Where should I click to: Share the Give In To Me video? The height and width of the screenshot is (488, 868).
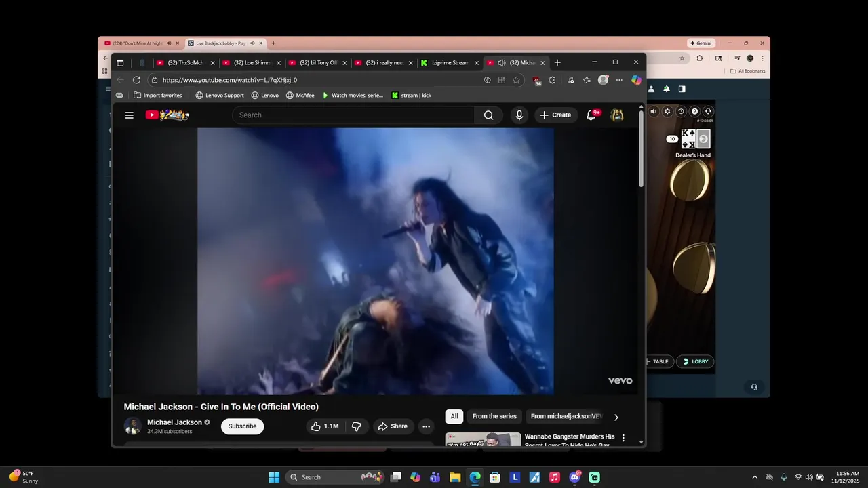pyautogui.click(x=393, y=426)
